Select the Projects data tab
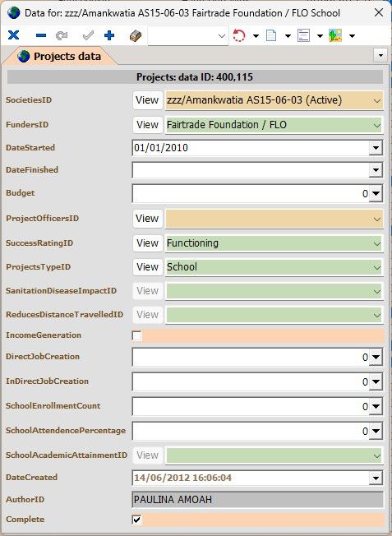 [60, 56]
